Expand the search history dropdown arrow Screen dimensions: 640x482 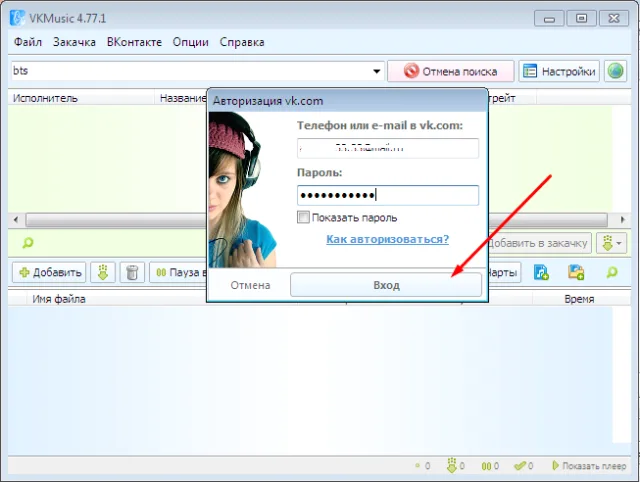377,71
